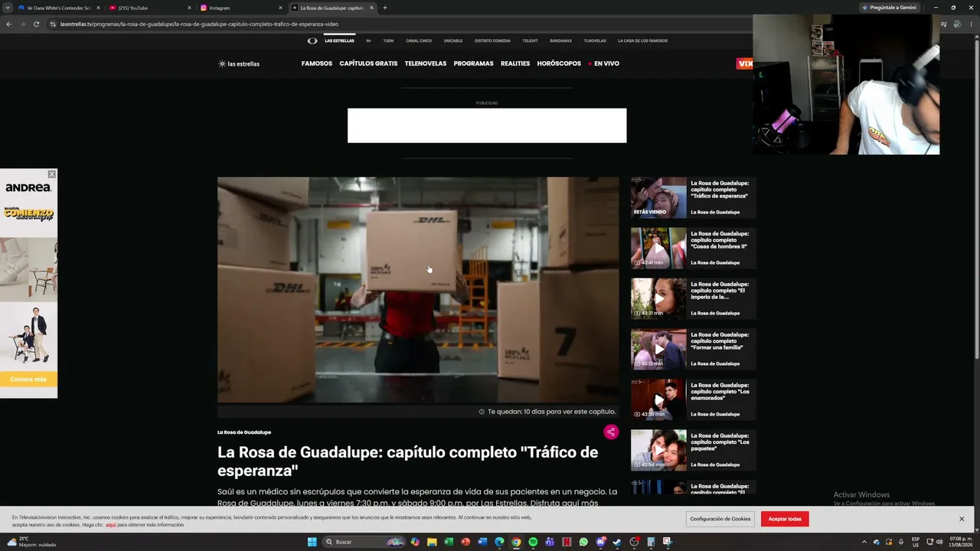Click the browser address bar URL
This screenshot has width=980, height=551.
pos(199,24)
